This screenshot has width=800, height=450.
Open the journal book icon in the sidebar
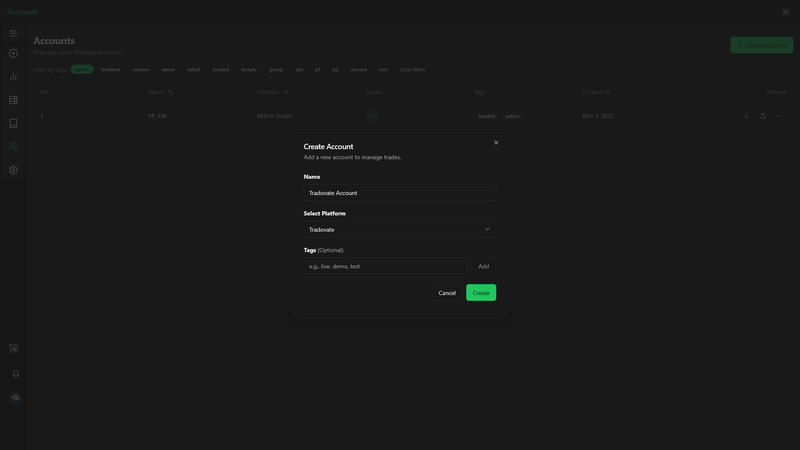[x=13, y=123]
